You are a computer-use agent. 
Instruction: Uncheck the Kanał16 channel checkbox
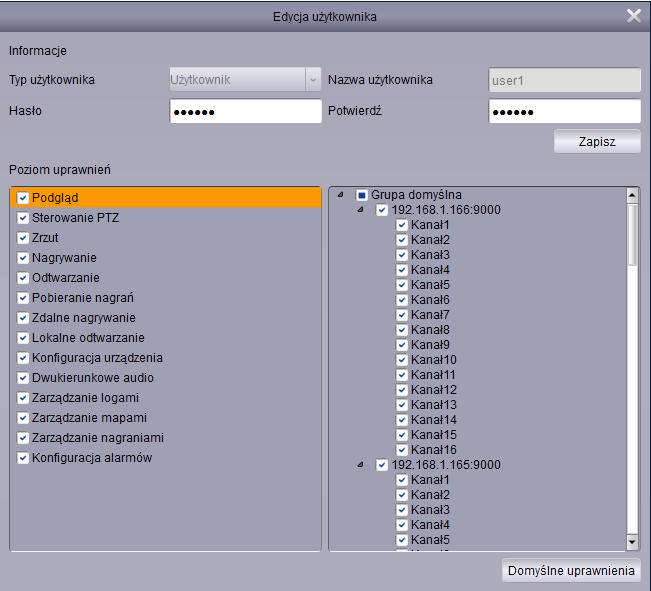pyautogui.click(x=401, y=450)
